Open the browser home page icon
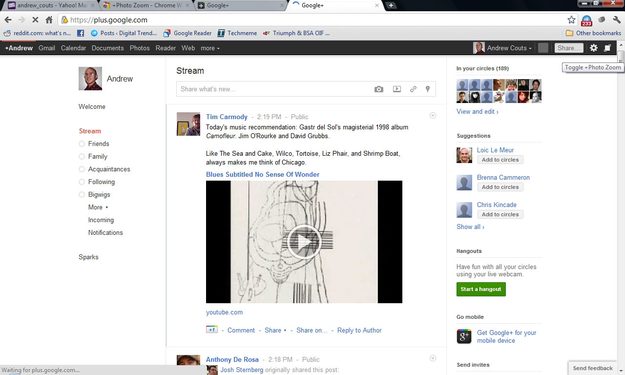 point(49,20)
